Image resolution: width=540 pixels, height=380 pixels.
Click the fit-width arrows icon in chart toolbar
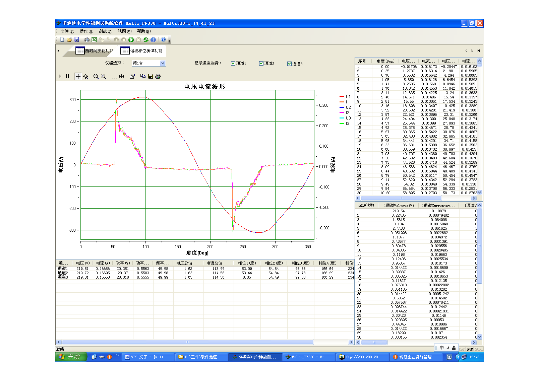click(121, 76)
